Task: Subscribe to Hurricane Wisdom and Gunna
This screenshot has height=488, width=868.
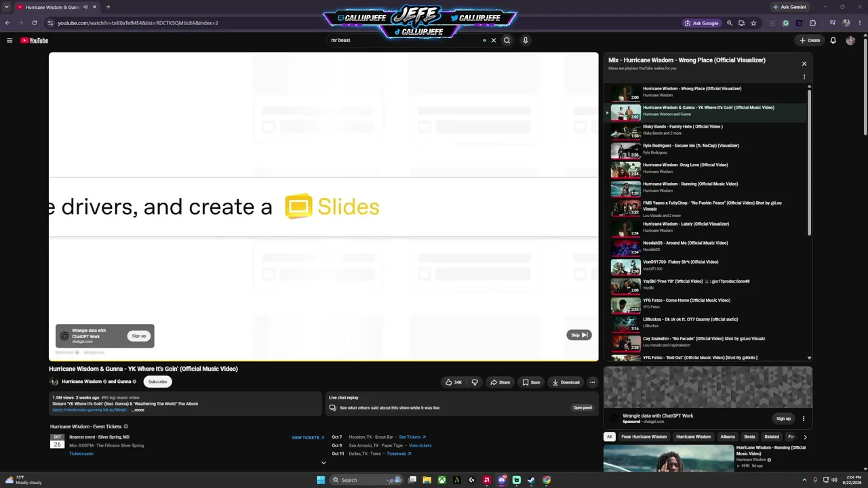Action: click(x=157, y=382)
